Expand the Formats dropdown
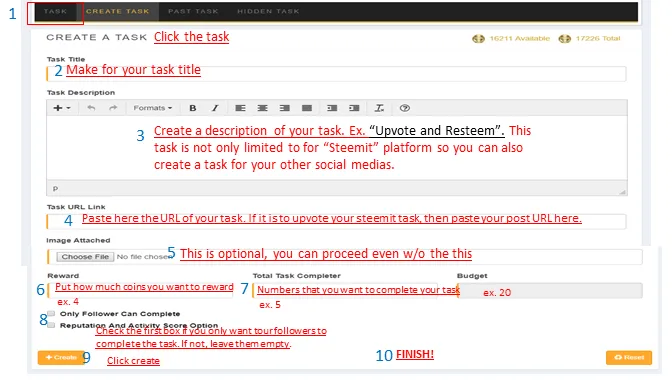672x384 pixels. 153,108
